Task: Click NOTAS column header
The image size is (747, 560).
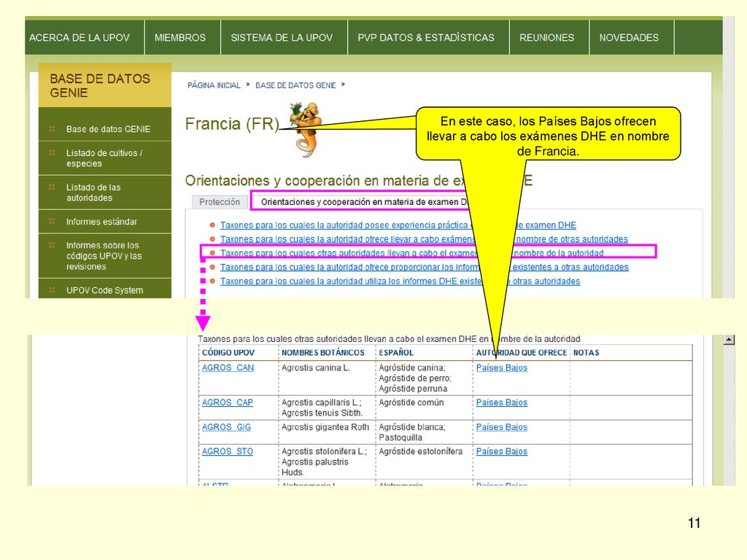Action: coord(586,353)
